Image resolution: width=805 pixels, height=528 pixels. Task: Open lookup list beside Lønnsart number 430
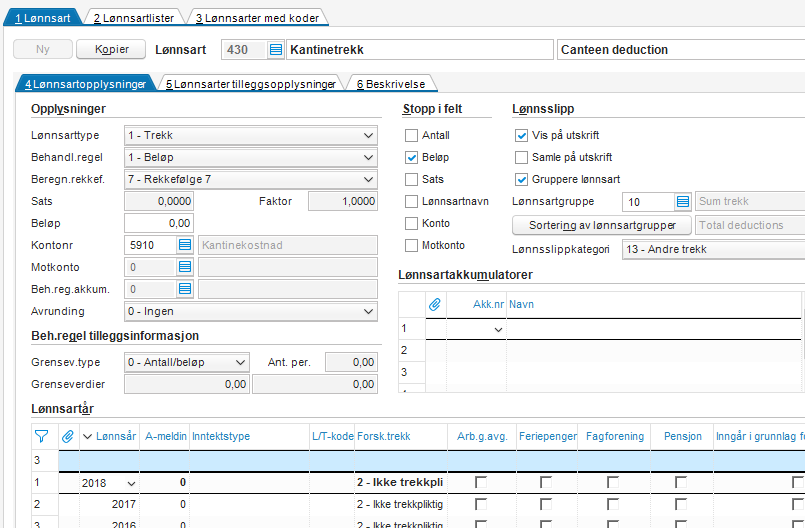click(x=276, y=50)
